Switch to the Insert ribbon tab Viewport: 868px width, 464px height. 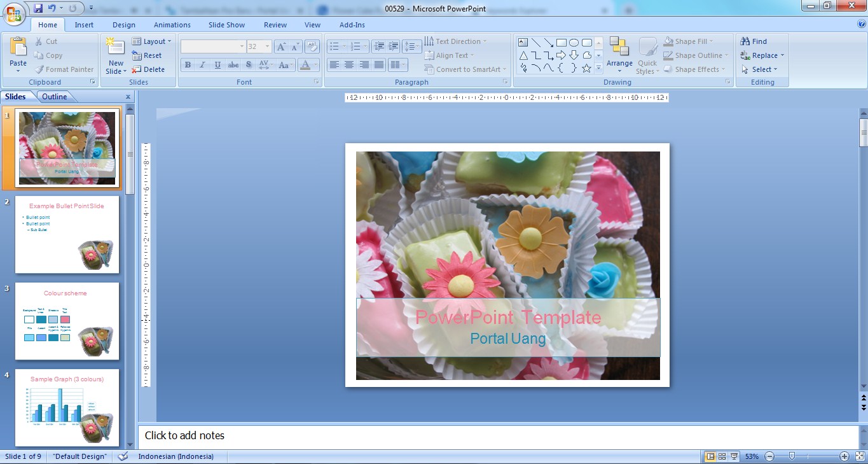click(x=84, y=25)
